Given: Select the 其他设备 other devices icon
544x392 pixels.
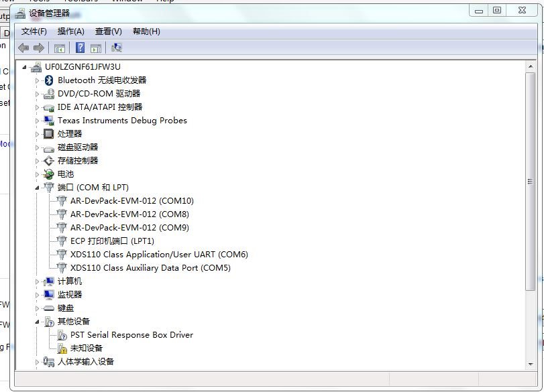Looking at the screenshot, I should pyautogui.click(x=49, y=322).
